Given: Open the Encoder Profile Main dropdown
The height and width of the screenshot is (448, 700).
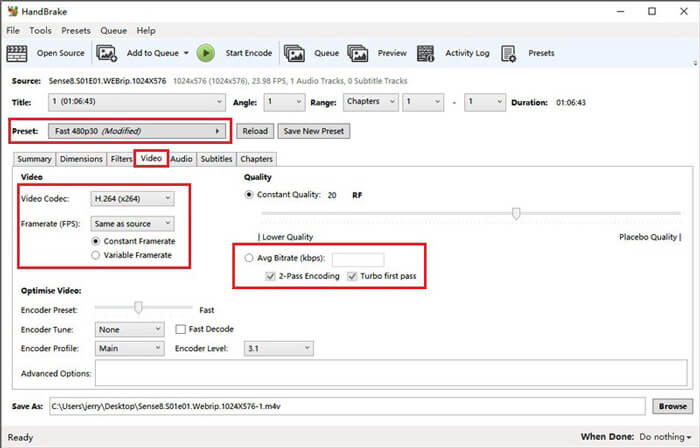Looking at the screenshot, I should [129, 348].
